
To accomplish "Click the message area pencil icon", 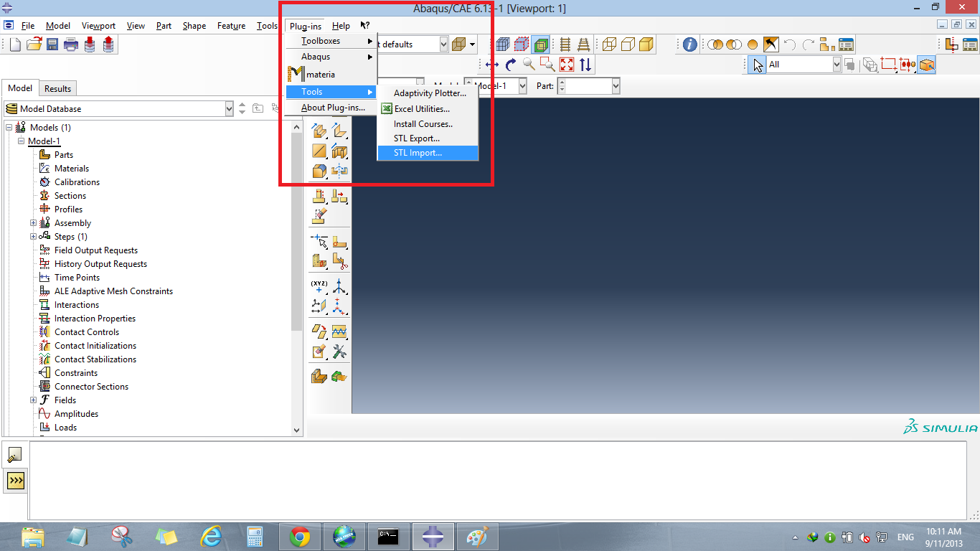I will [x=14, y=454].
